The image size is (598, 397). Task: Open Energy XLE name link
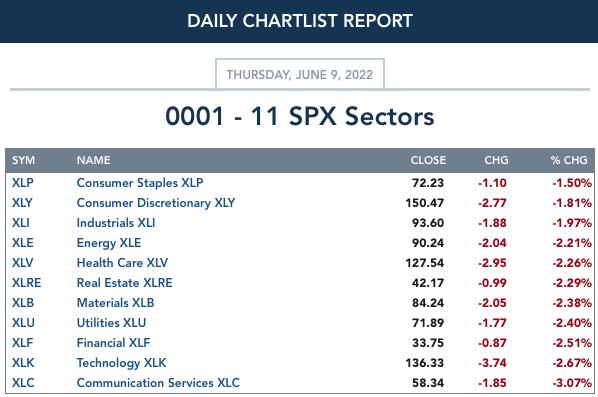click(x=109, y=243)
